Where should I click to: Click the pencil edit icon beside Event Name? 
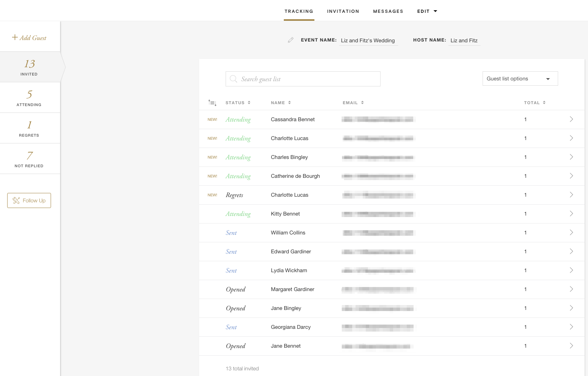click(290, 40)
